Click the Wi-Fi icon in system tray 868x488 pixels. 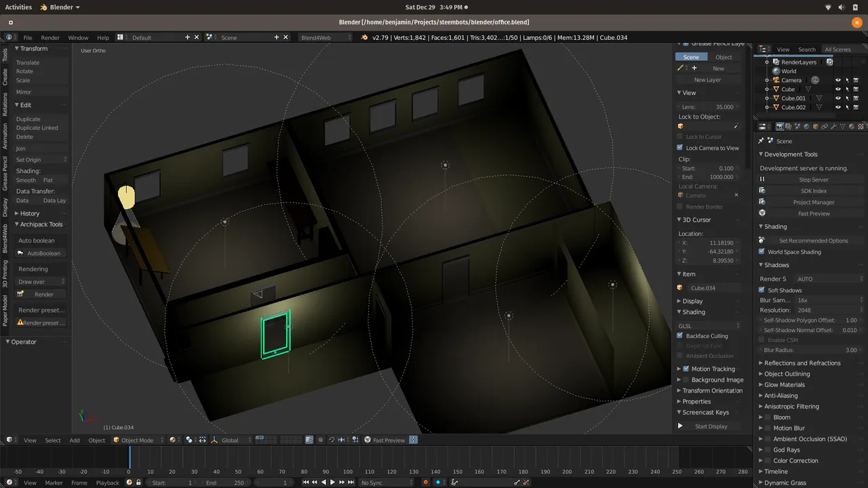(x=828, y=7)
